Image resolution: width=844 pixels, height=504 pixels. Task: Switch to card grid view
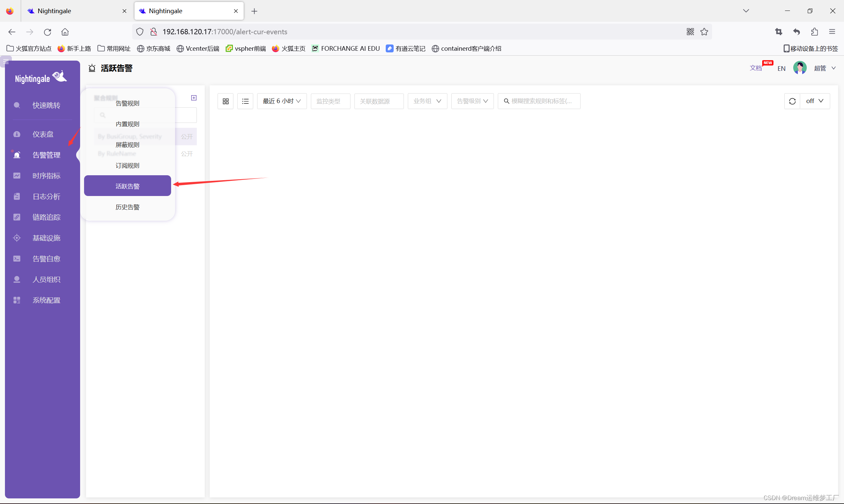226,101
